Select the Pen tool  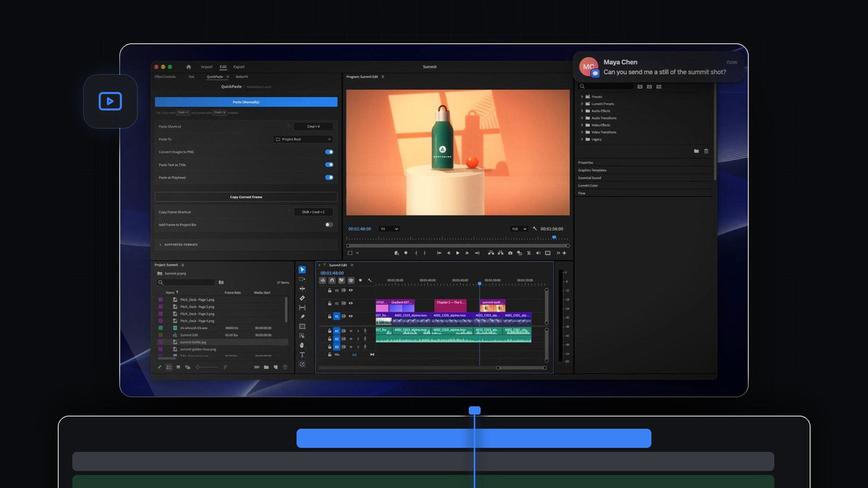click(302, 317)
